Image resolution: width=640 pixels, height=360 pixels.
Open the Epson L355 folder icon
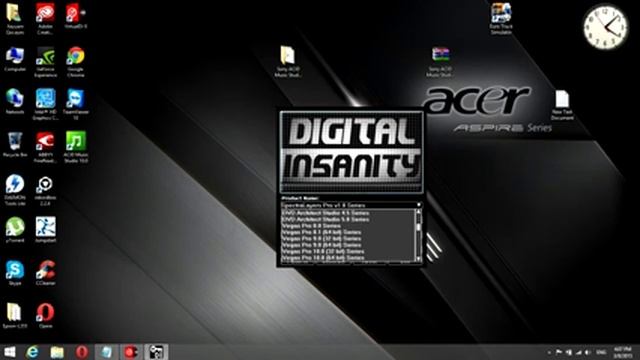(x=15, y=316)
